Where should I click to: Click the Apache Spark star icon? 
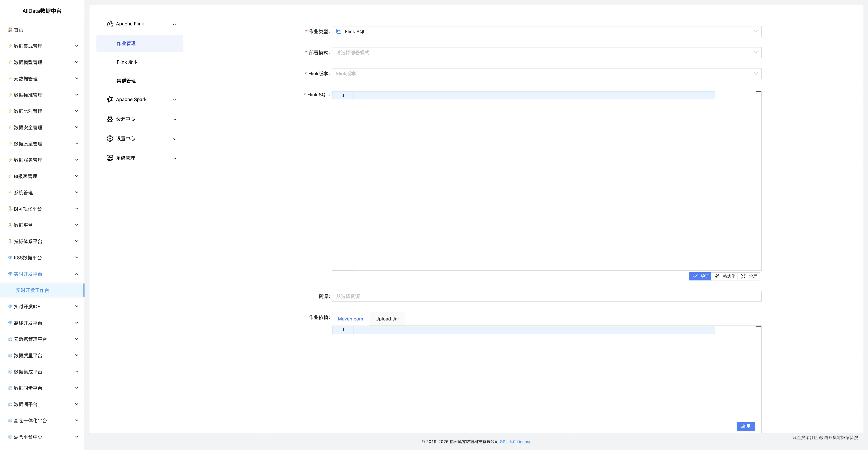(x=110, y=99)
